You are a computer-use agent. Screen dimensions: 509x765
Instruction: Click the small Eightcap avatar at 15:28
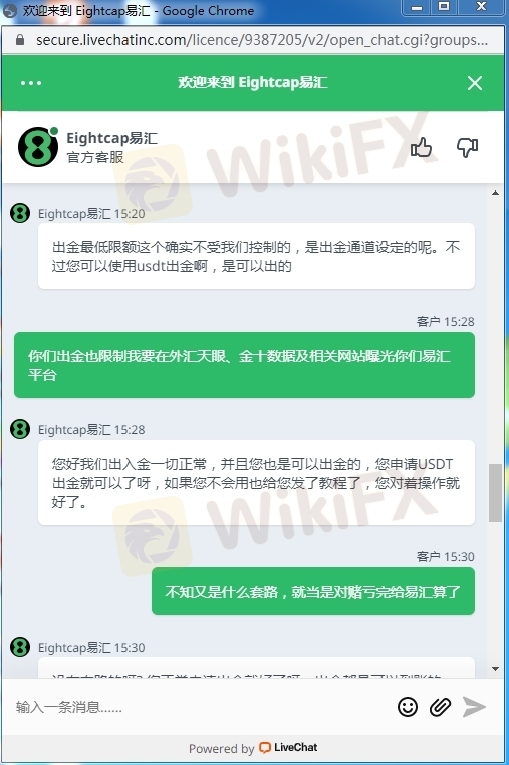[20, 429]
